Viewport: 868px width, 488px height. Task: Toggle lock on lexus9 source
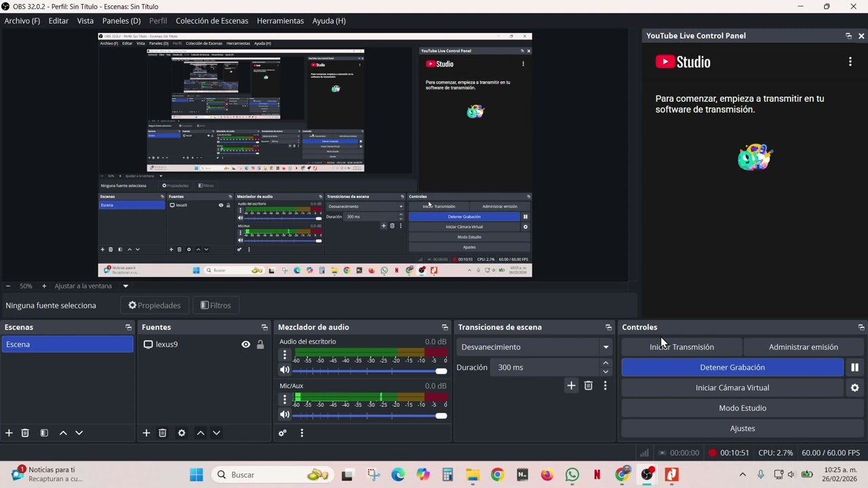coord(260,344)
